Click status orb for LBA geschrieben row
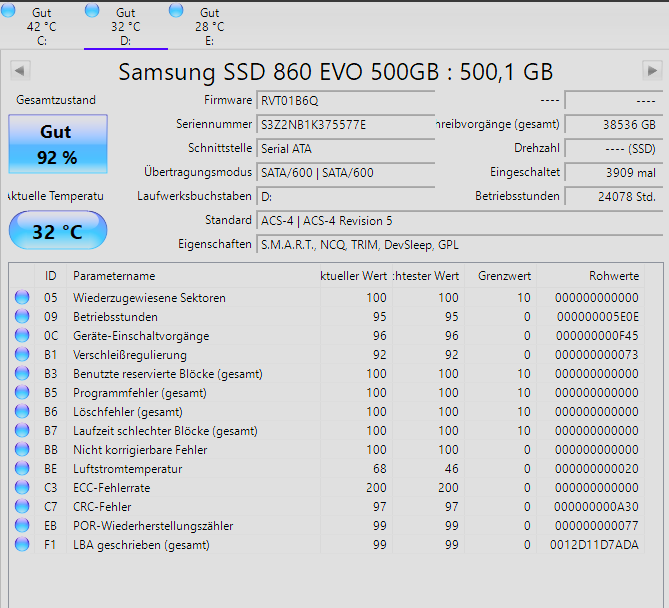The image size is (669, 608). coord(22,544)
